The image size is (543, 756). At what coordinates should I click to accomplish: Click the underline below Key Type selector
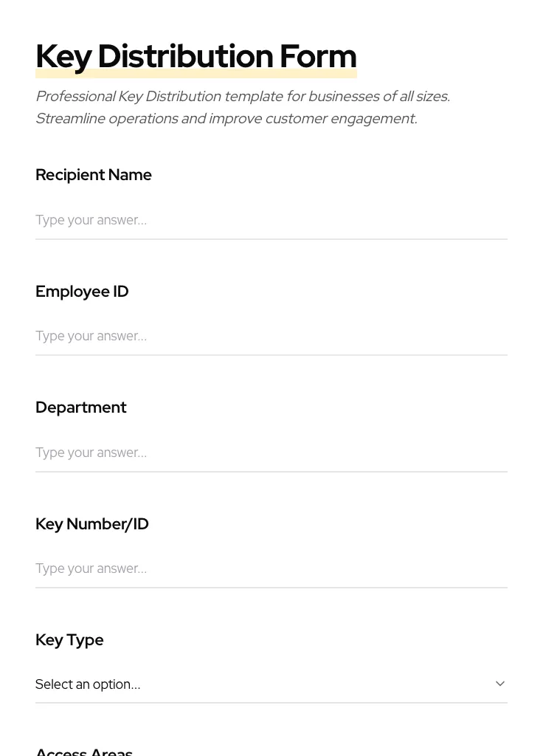coord(271,704)
